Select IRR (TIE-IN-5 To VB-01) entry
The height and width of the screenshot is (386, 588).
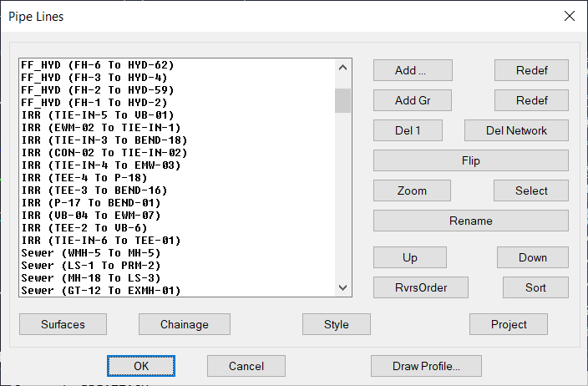[x=97, y=114]
